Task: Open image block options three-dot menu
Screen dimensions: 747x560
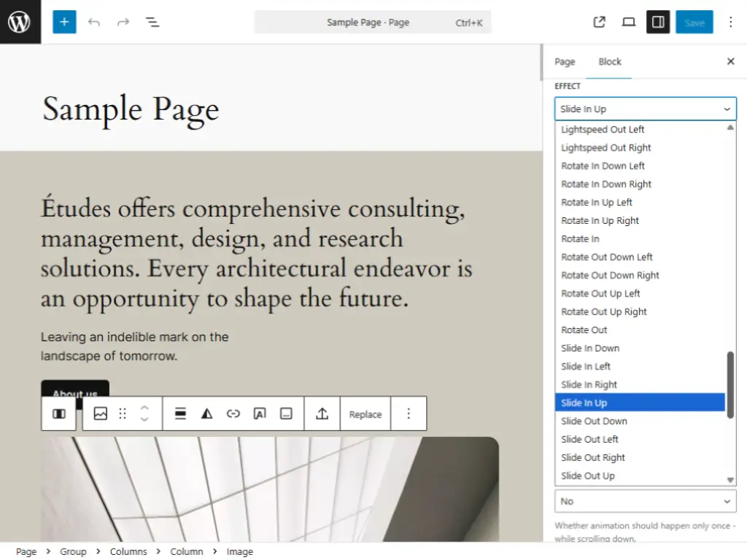Action: 409,413
